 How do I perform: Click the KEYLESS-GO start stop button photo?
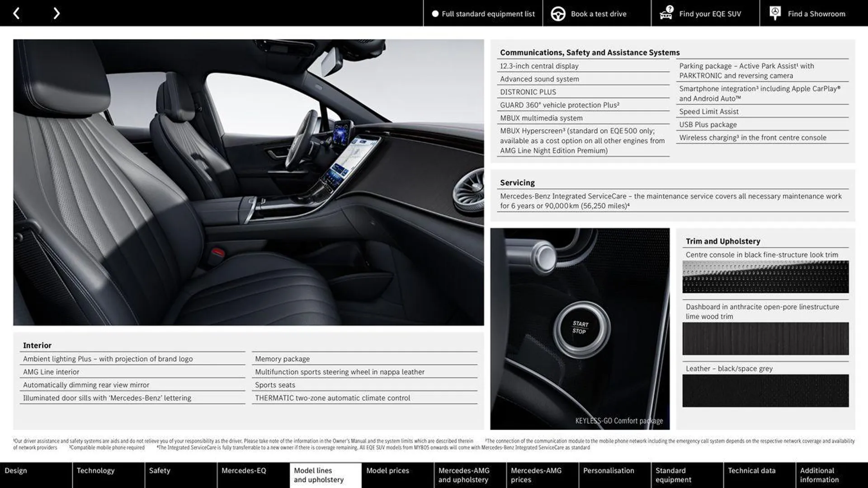[x=580, y=328]
